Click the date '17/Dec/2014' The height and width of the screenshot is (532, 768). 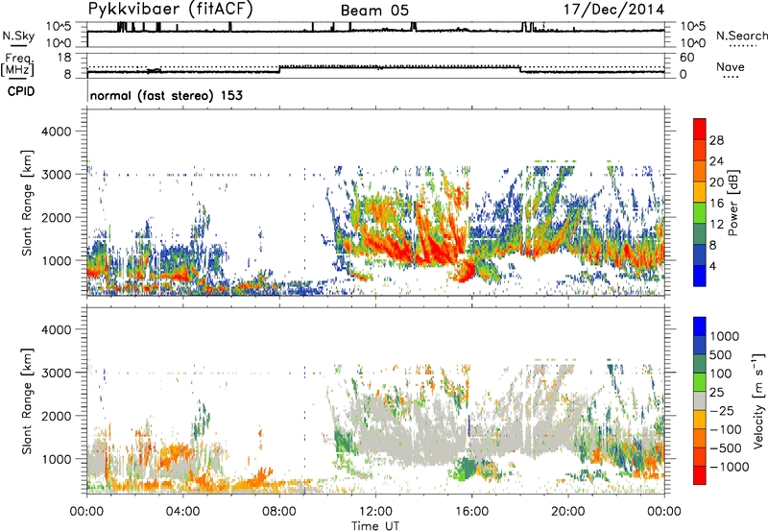(x=613, y=10)
